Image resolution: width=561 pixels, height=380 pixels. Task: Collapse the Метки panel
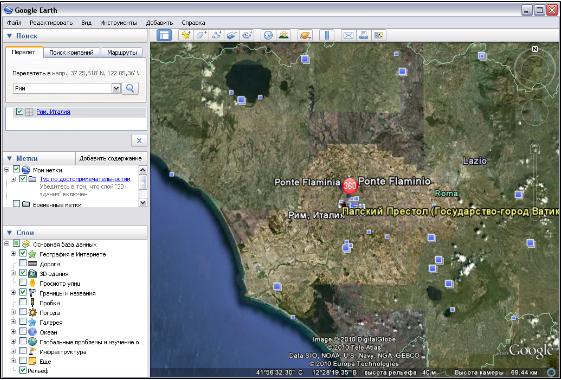[9, 158]
